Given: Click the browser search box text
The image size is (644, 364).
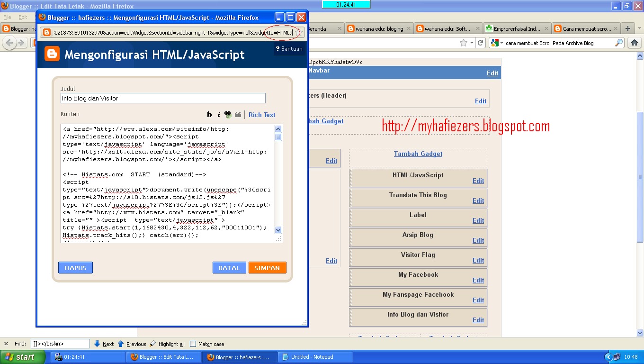Looking at the screenshot, I should pyautogui.click(x=550, y=43).
